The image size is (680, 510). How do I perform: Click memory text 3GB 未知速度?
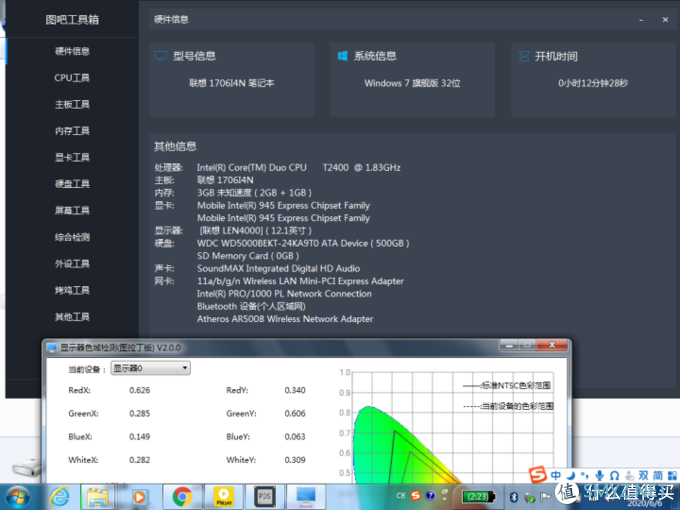coord(254,193)
